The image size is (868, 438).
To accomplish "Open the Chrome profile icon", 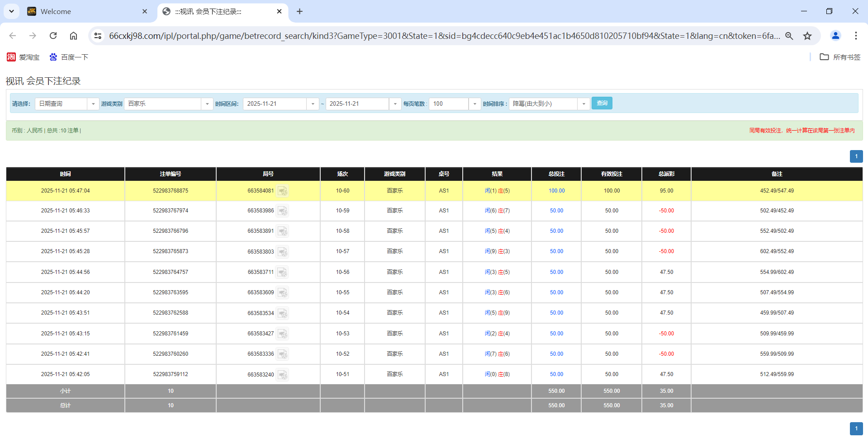I will pos(835,36).
